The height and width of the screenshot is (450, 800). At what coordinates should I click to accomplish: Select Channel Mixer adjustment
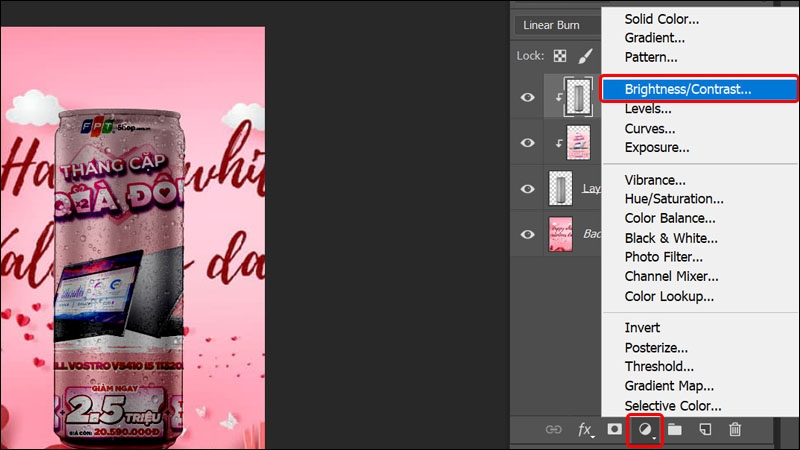coord(671,276)
